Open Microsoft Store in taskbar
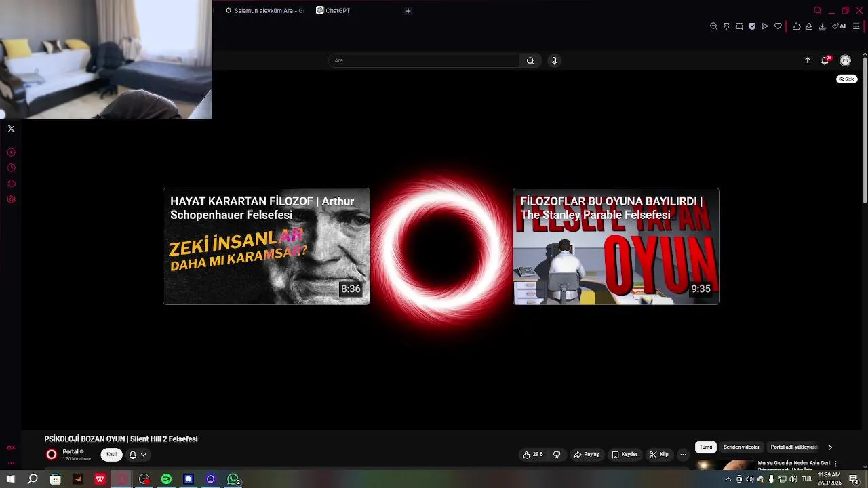Screen dimensions: 868x488 coord(55,479)
